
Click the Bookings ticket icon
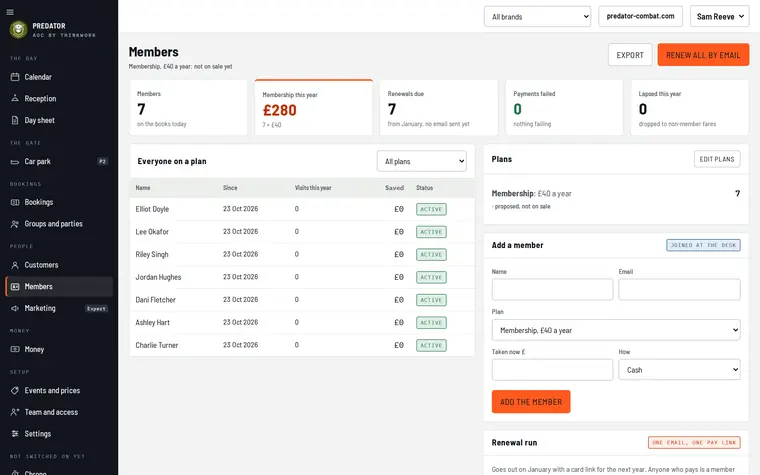click(15, 202)
